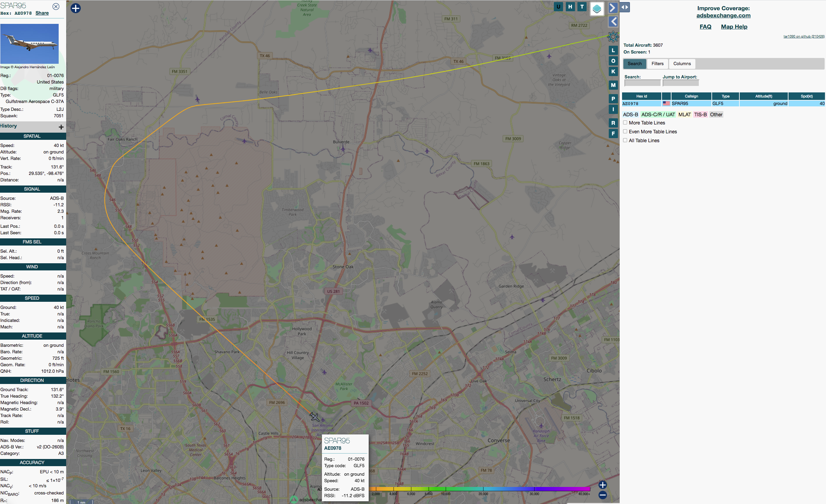Sort table by Spd(kt) column
This screenshot has width=826, height=504.
(x=807, y=96)
